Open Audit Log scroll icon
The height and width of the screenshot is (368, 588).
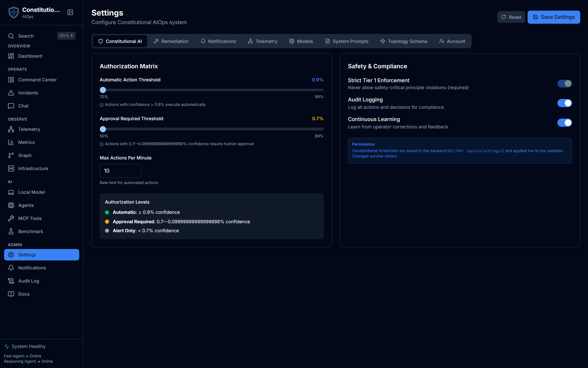coord(11,281)
